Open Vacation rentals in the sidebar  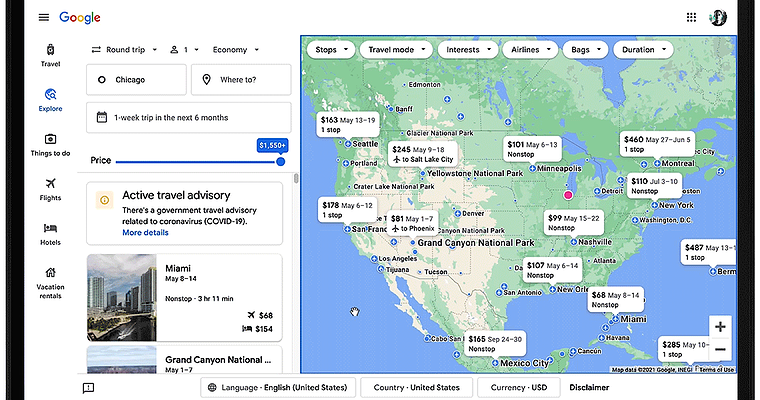click(50, 283)
